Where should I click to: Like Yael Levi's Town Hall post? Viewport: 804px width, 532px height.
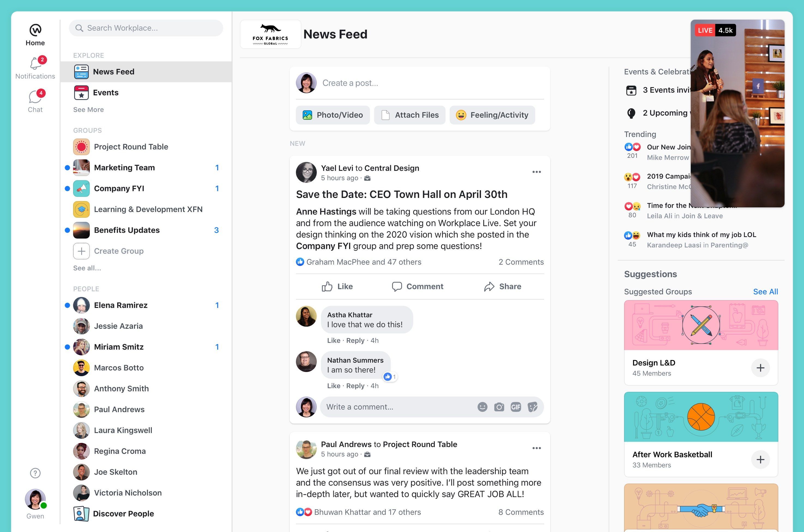pyautogui.click(x=337, y=287)
